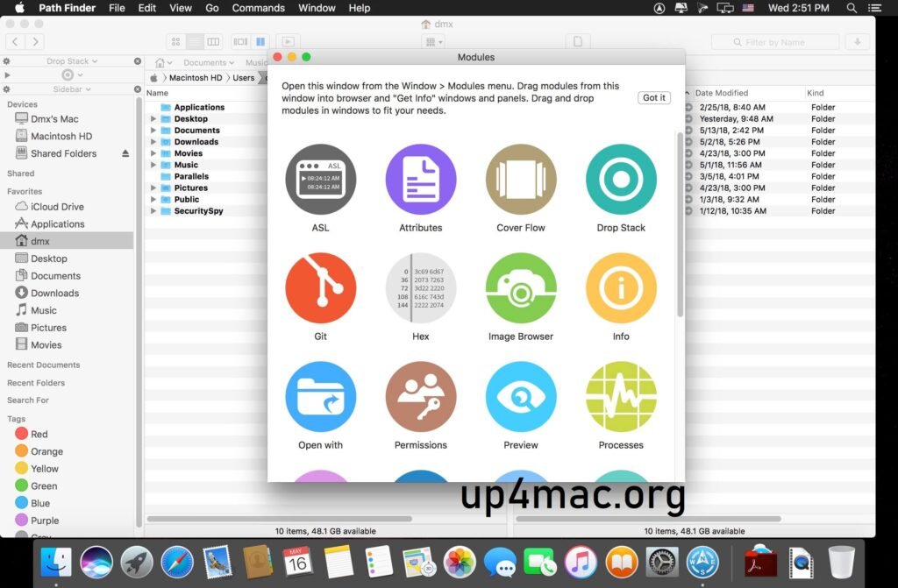This screenshot has height=588, width=898.
Task: Toggle dual-pane browser view in toolbar
Action: (260, 41)
